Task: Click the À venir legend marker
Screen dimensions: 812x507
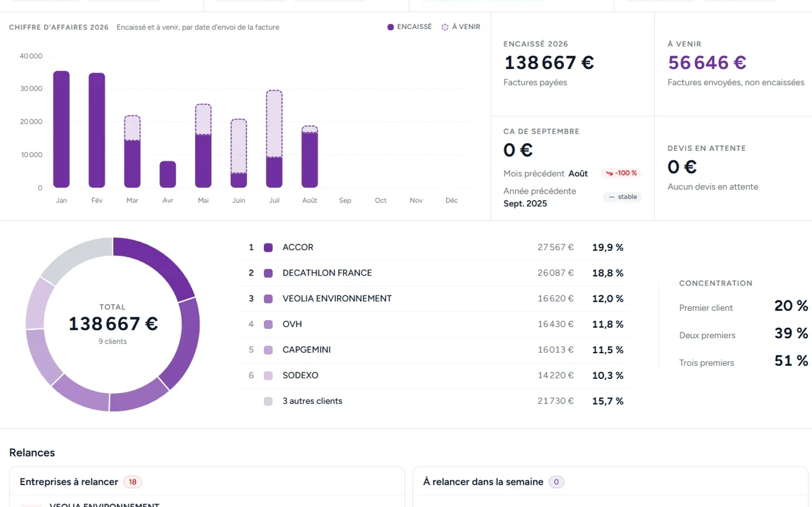Action: [445, 27]
